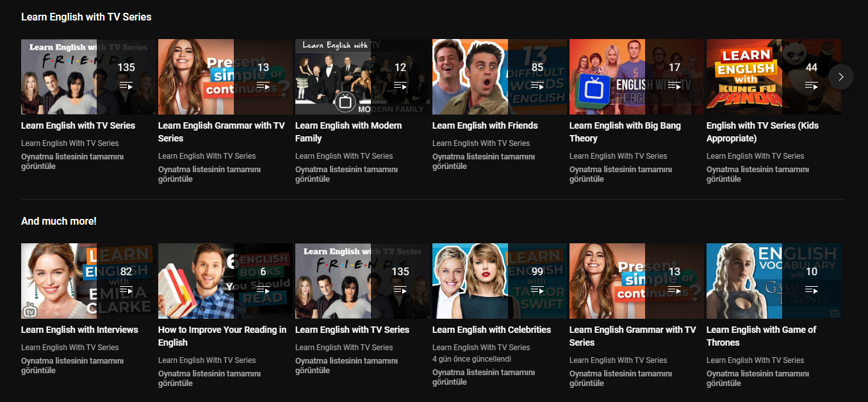Click the playlist icon on the English books thumbnail
The width and height of the screenshot is (868, 402).
point(263,290)
